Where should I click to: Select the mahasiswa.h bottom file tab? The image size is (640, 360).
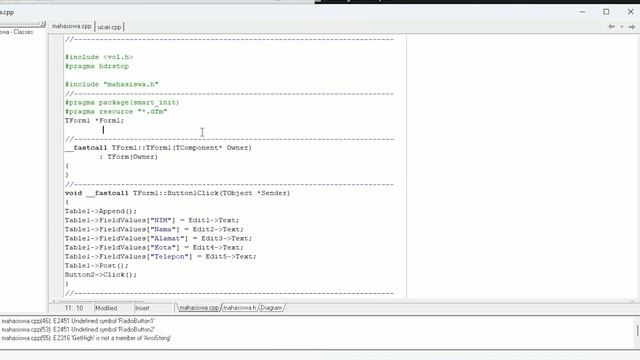pos(240,308)
